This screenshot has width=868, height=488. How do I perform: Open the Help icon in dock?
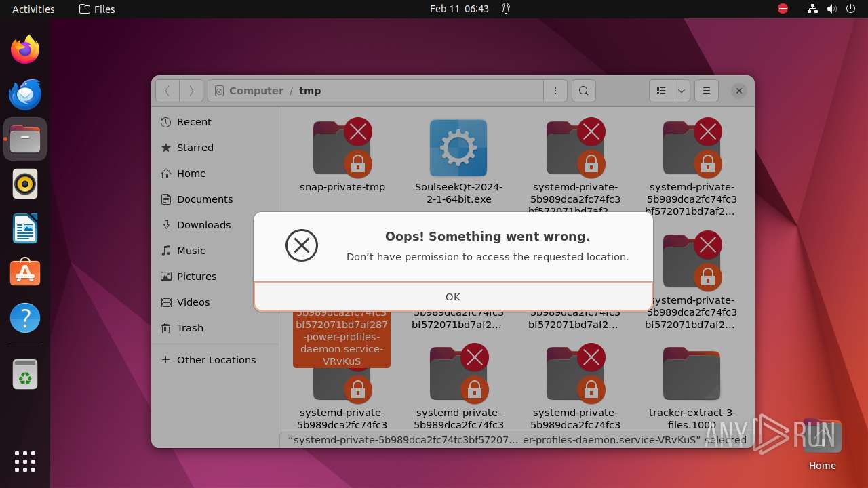(25, 318)
